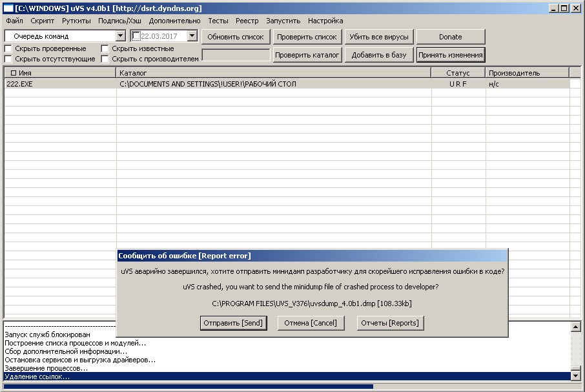The width and height of the screenshot is (585, 392).
Task: Click the uVS window system icon
Action: click(8, 8)
